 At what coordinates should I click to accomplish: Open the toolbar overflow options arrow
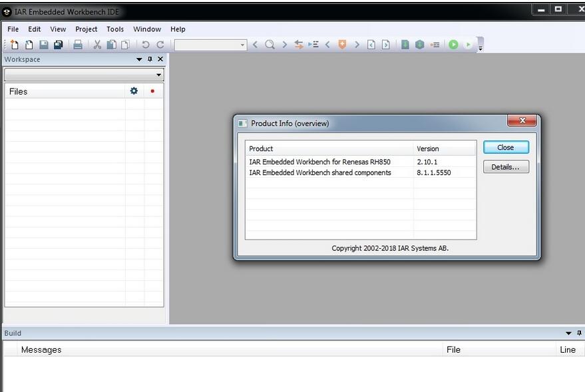(x=481, y=49)
